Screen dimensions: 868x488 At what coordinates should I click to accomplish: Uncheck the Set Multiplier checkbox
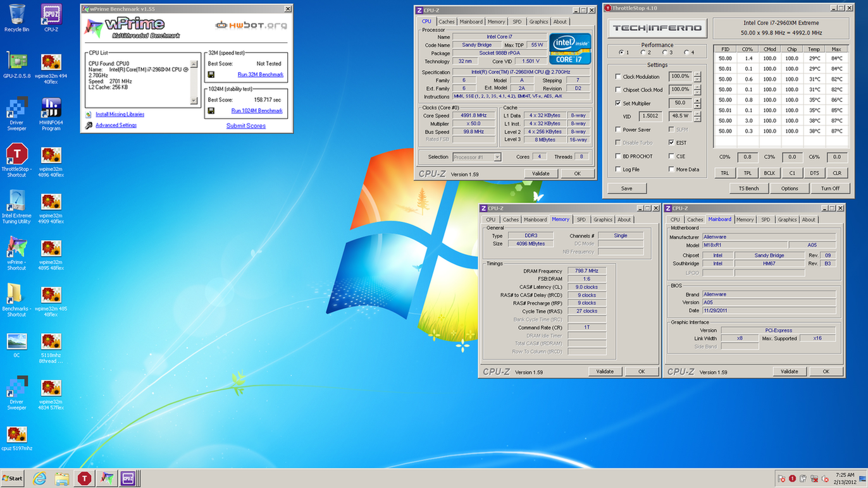coord(618,103)
